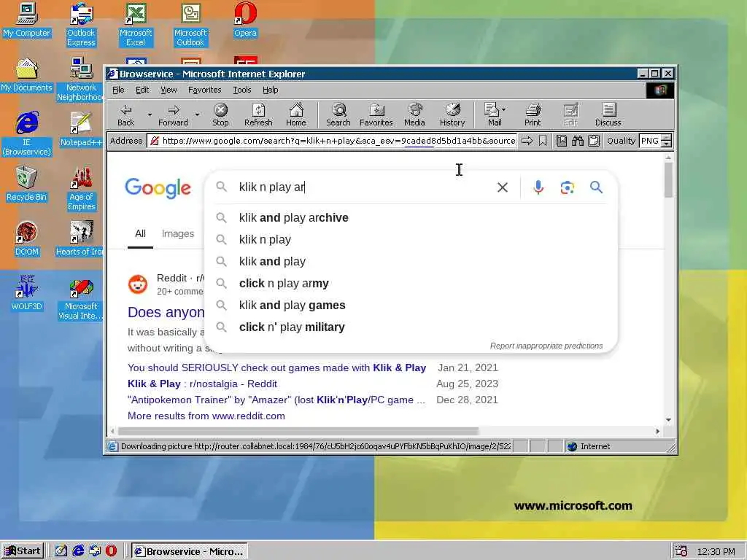Click the Discuss toolbar button
Viewport: 747px width, 560px height.
[x=608, y=114]
